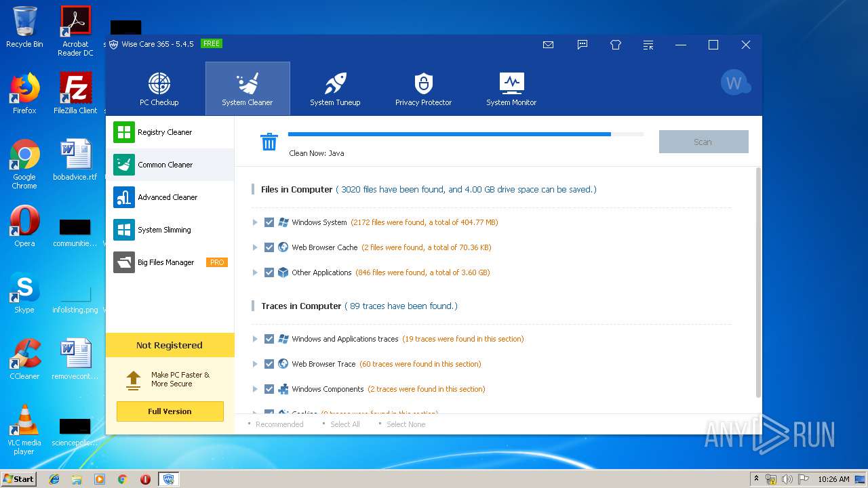The height and width of the screenshot is (488, 868).
Task: Uncheck the Windows System checkbox
Action: (x=269, y=222)
